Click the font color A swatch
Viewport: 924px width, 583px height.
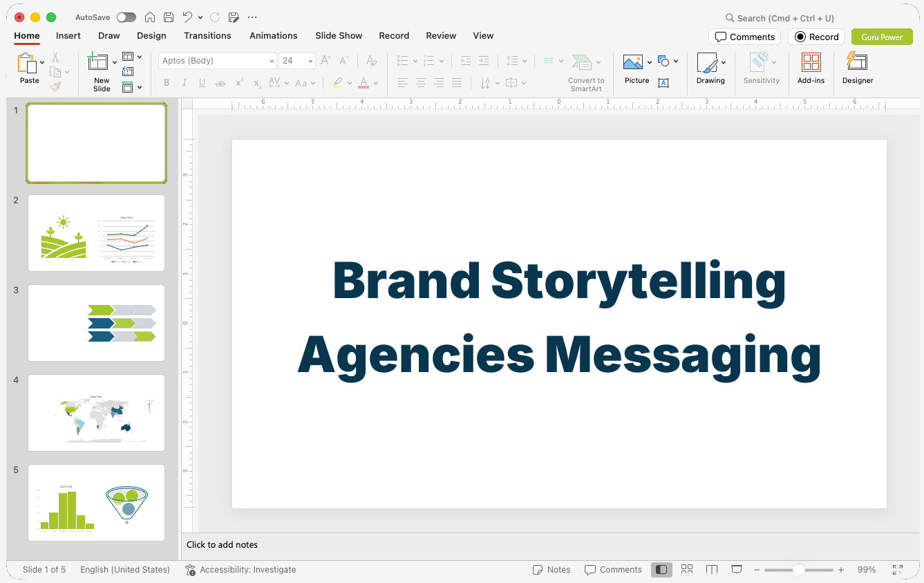(364, 83)
